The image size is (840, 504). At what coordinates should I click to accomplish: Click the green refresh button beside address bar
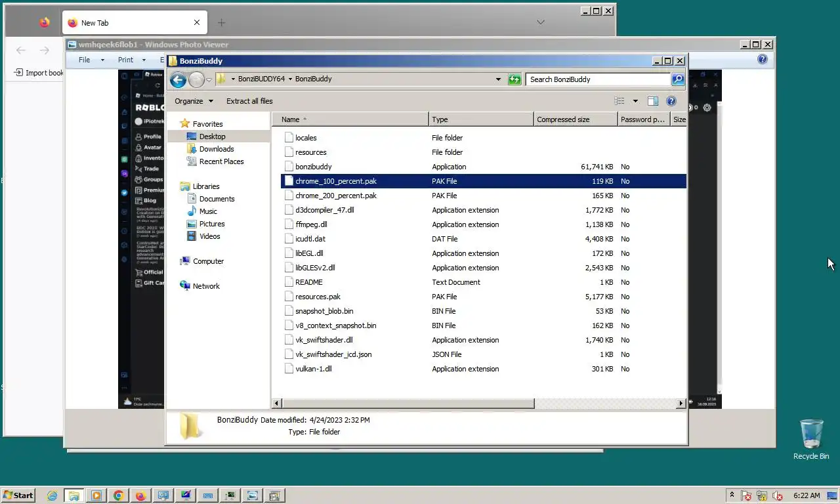pos(514,79)
